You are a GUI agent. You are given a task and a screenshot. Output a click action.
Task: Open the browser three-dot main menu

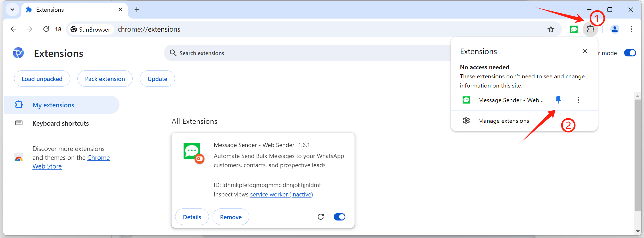point(631,29)
